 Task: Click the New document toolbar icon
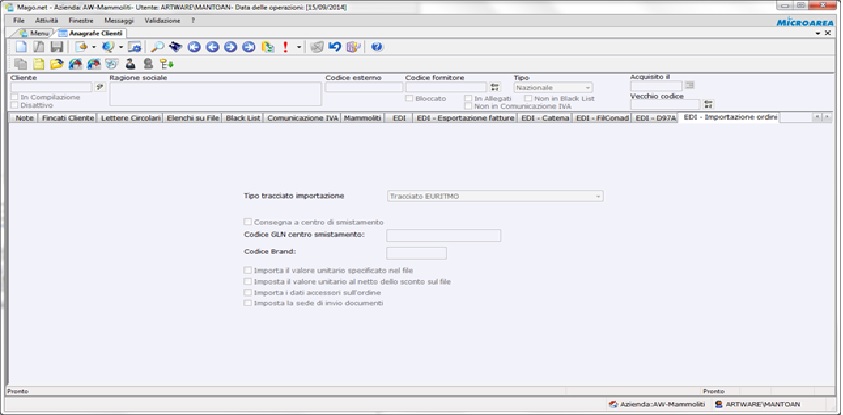pyautogui.click(x=22, y=47)
